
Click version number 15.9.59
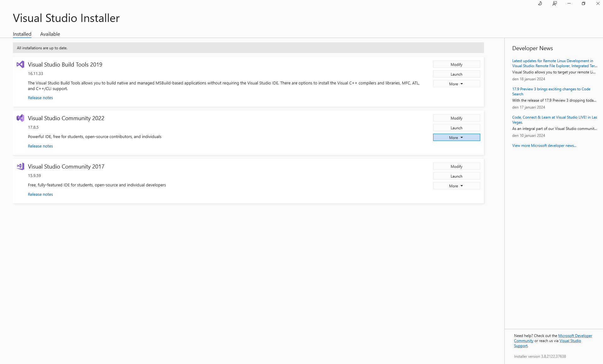click(34, 176)
